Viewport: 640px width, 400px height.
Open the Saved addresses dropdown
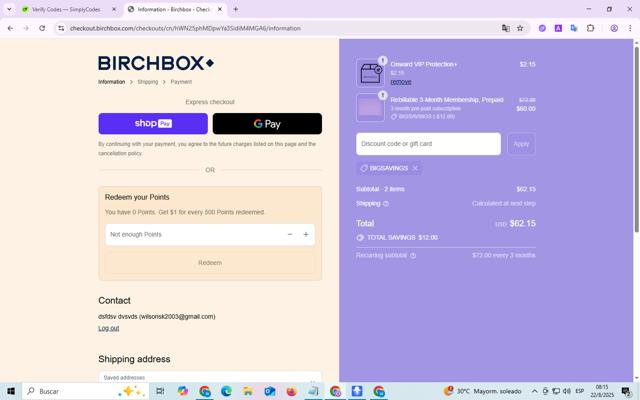coord(210,377)
